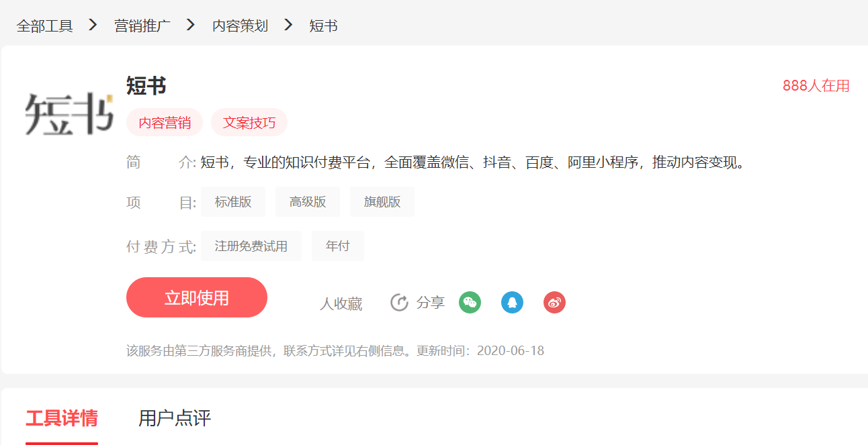Select the 内容营销 tag
Image resolution: width=868 pixels, height=445 pixels.
(x=165, y=123)
